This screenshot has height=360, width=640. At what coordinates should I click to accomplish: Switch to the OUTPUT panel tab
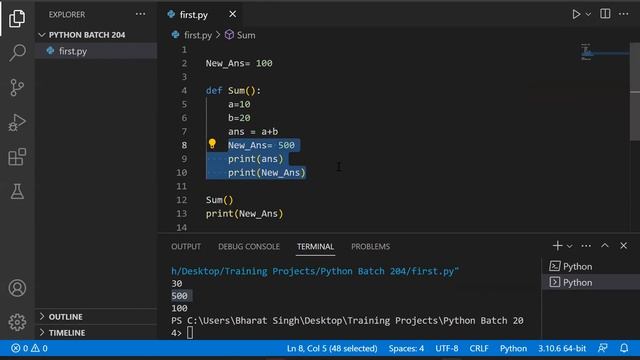[186, 247]
